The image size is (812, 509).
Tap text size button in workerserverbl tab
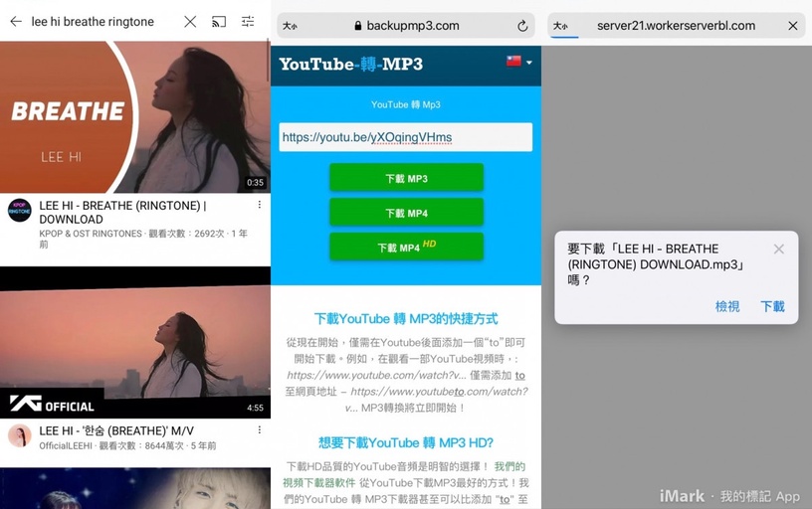click(560, 26)
